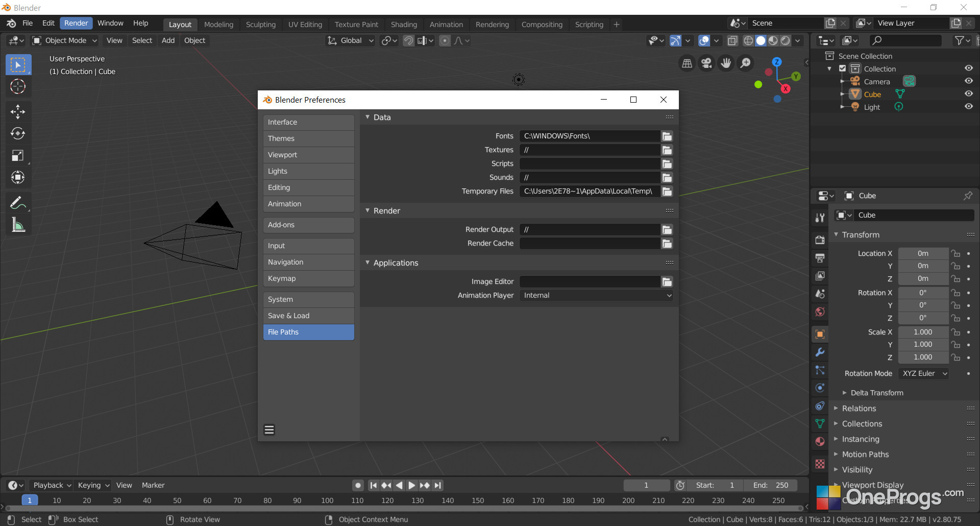This screenshot has height=526, width=980.
Task: Open the Render properties tab
Action: pos(820,240)
